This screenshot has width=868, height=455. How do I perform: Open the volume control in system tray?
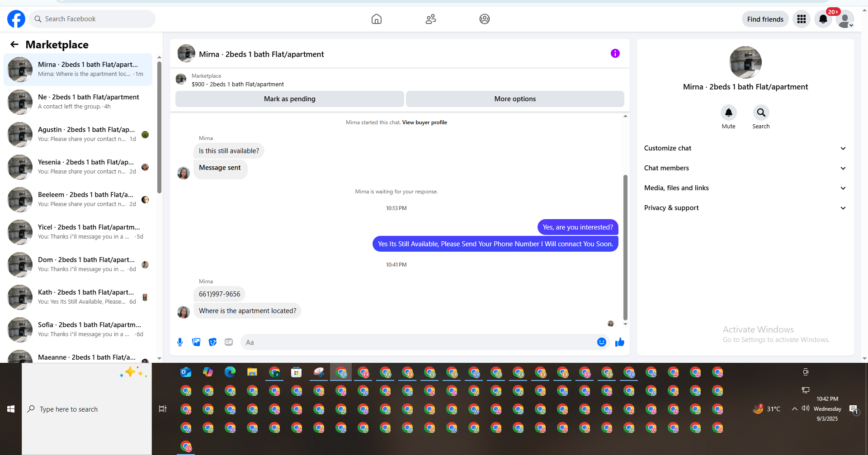(805, 408)
